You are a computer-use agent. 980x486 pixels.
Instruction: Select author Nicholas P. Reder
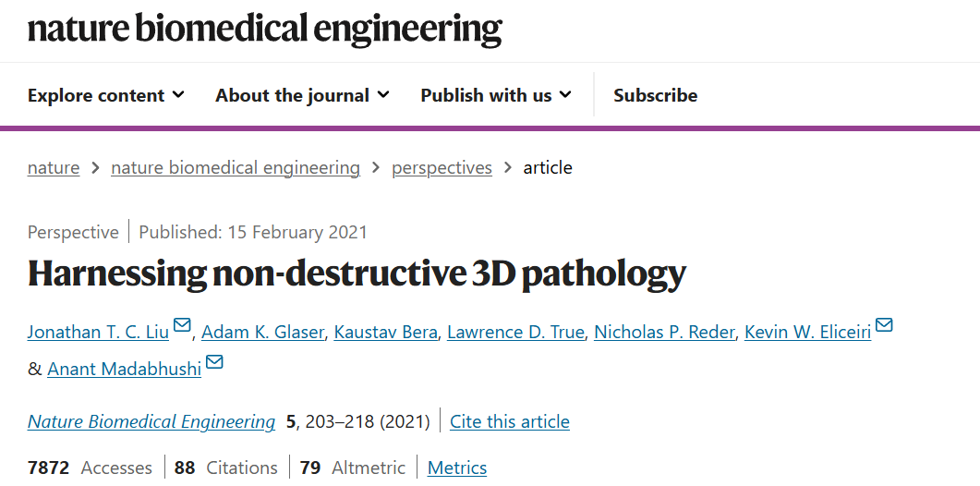coord(664,332)
